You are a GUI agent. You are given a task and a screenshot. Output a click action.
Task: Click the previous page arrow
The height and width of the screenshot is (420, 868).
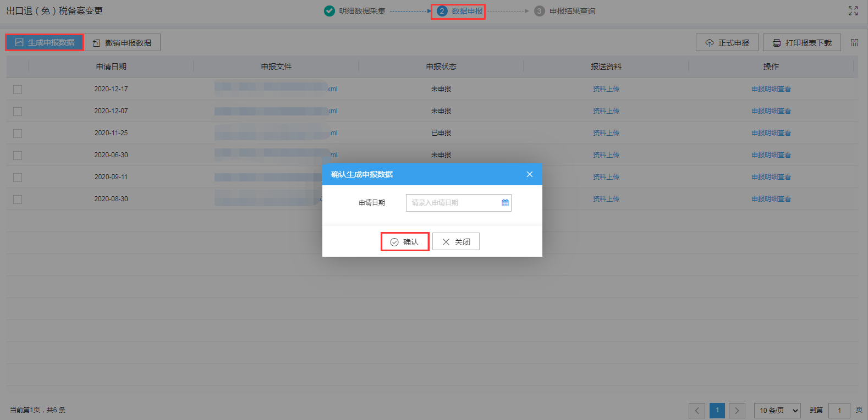click(697, 410)
